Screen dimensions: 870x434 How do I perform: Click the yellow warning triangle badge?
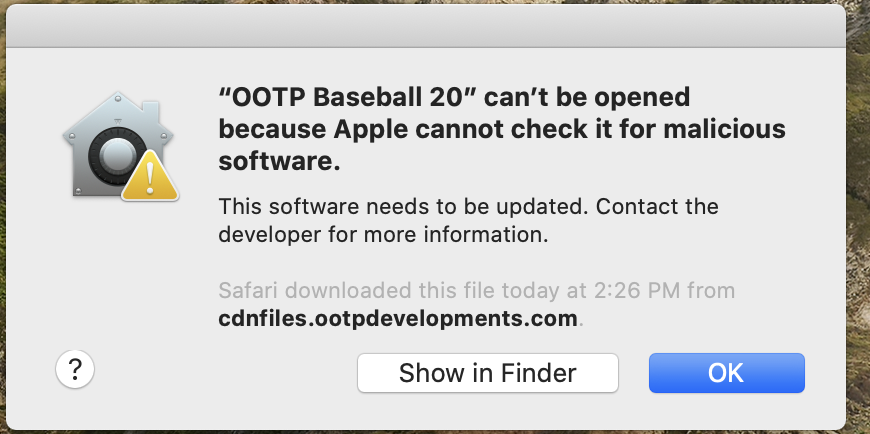pos(152,178)
